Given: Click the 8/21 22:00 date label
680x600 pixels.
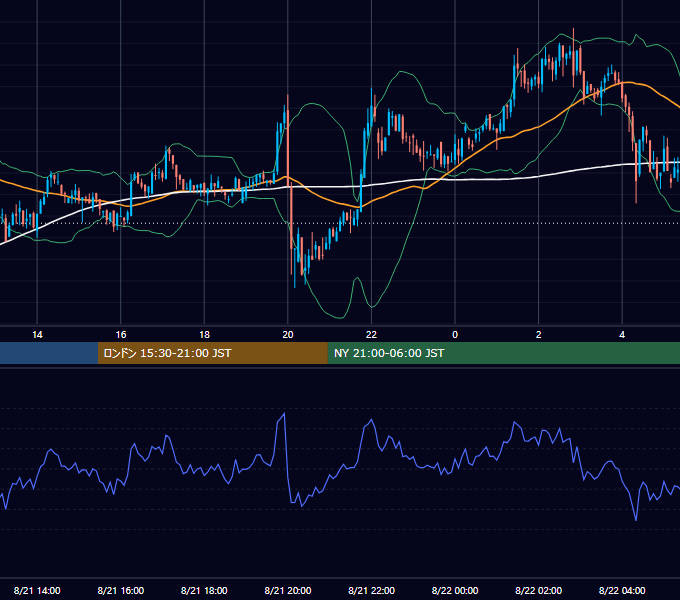Looking at the screenshot, I should [x=371, y=590].
